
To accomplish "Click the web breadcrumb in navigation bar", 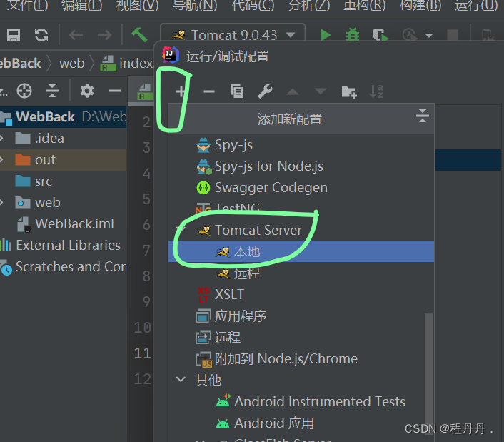I will tap(71, 64).
